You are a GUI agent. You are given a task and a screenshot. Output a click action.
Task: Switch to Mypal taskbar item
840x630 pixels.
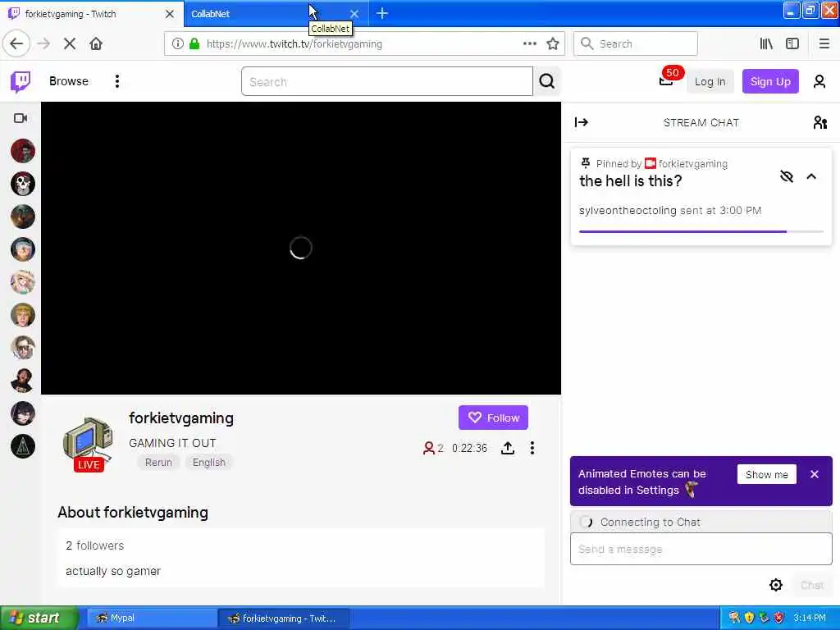click(152, 619)
